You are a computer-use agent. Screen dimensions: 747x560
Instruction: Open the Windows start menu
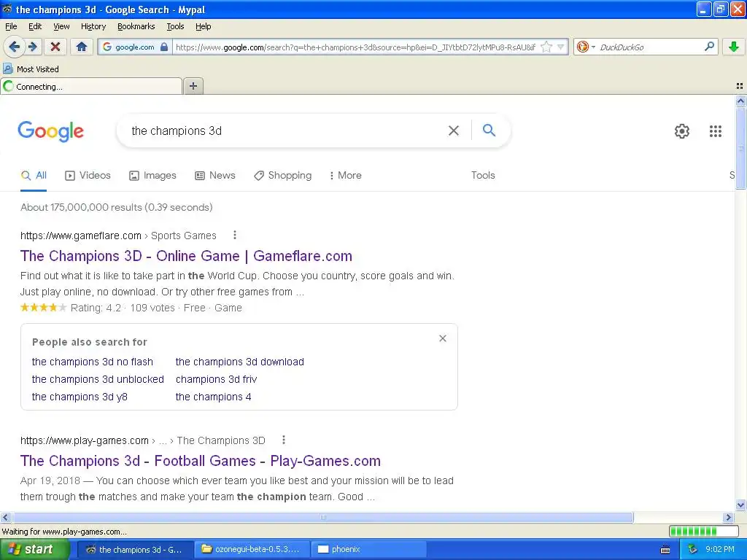pos(34,549)
